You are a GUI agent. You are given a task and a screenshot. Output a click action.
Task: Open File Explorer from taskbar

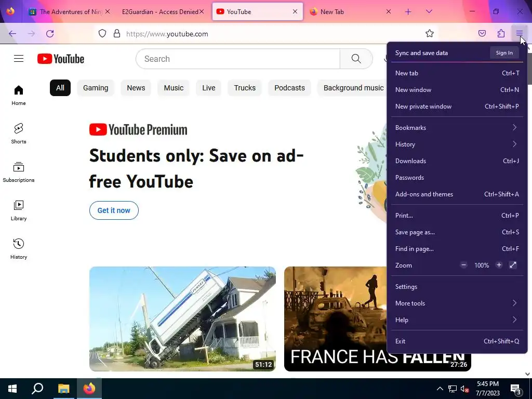coord(63,389)
